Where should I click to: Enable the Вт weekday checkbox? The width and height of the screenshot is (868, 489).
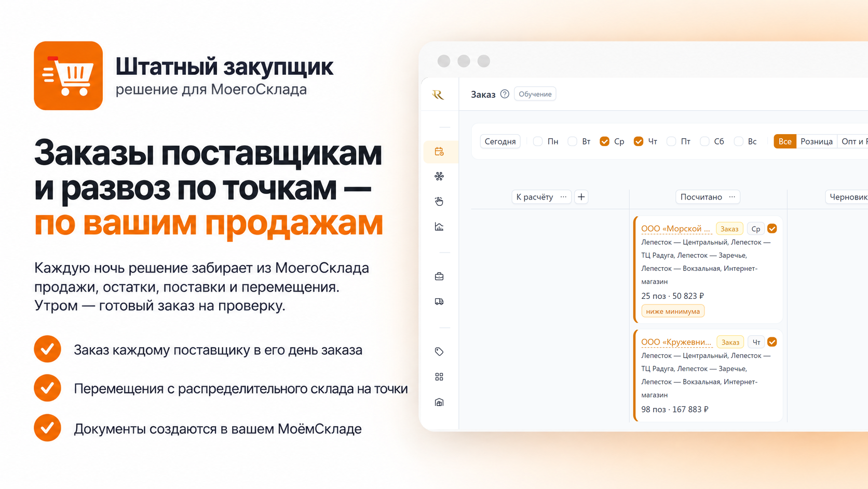point(572,141)
